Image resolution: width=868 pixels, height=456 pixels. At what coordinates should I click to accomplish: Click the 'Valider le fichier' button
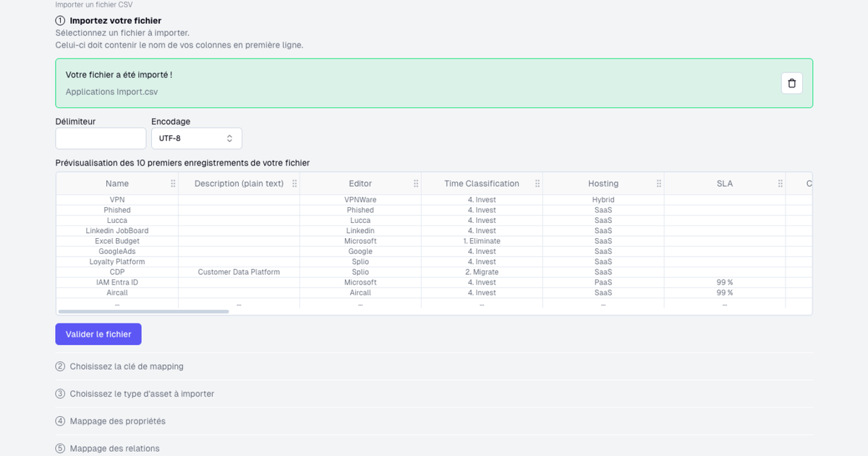click(98, 334)
